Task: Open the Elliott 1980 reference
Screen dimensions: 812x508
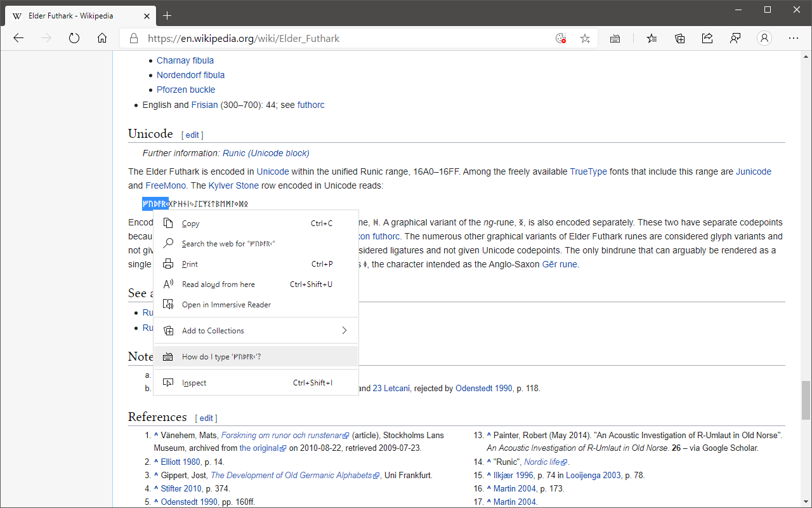Action: [180, 462]
